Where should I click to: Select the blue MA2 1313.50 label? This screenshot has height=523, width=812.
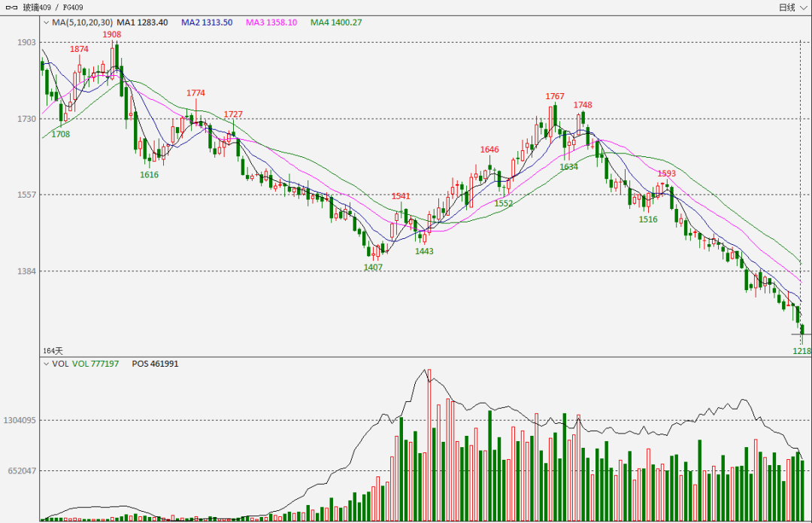point(207,23)
